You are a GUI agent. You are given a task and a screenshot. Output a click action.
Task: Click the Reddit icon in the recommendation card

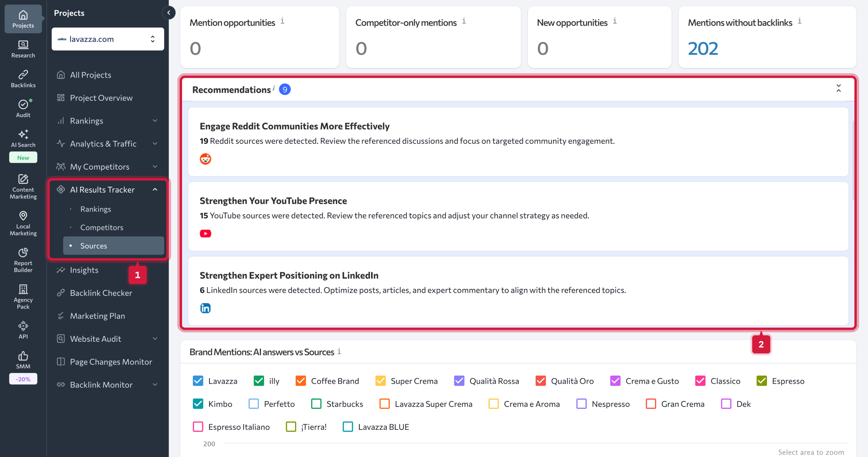point(205,159)
